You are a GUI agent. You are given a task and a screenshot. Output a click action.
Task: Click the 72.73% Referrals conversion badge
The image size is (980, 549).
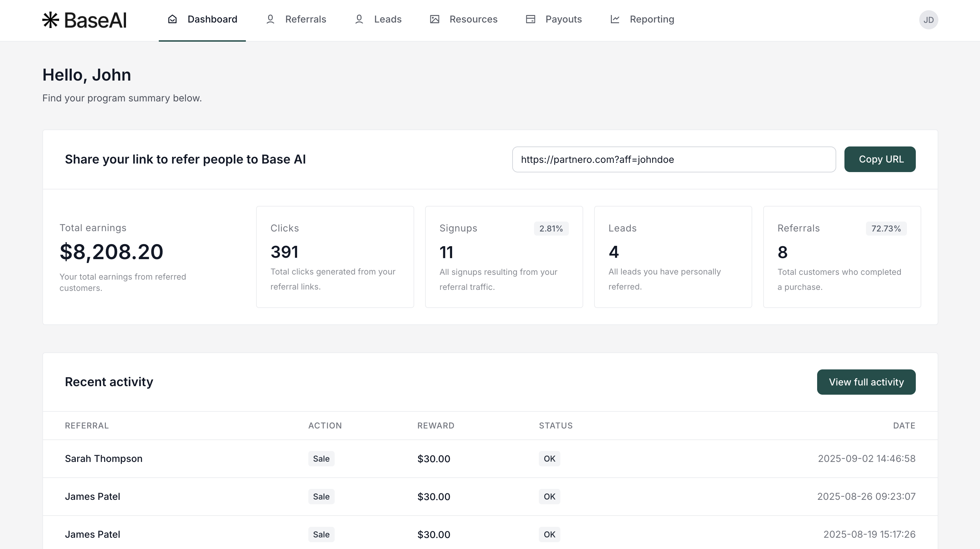coord(886,229)
